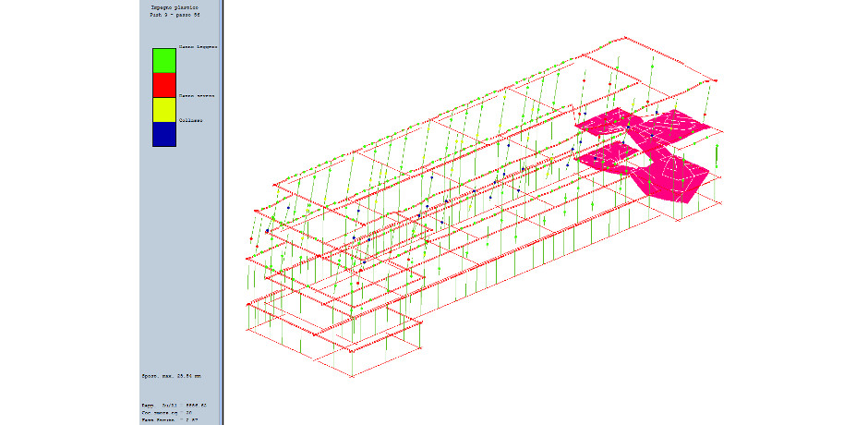Click the 'Spost. max. 25.54 mm' readout

pos(172,376)
